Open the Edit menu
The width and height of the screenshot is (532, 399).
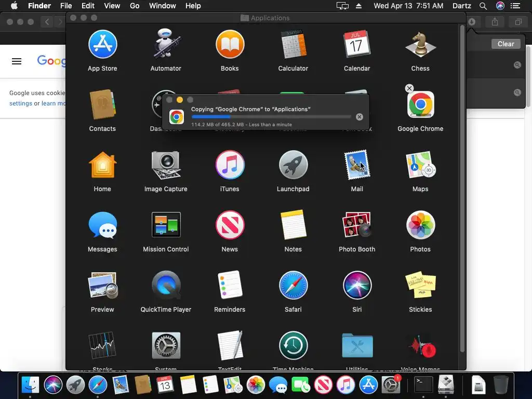pos(88,6)
